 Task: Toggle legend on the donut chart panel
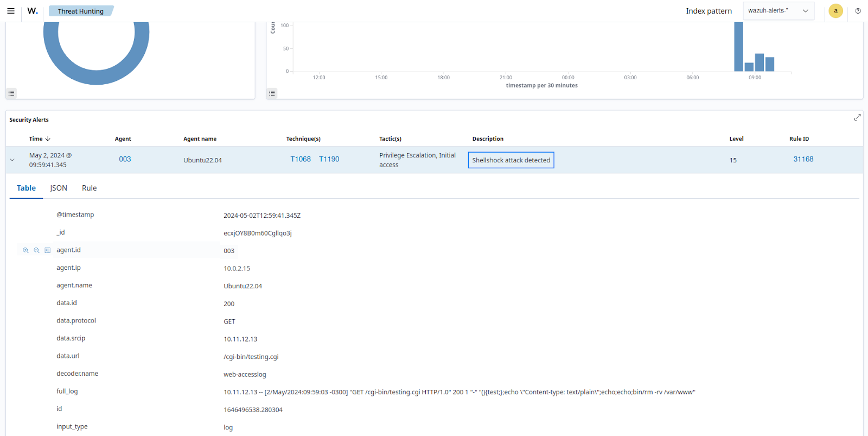pyautogui.click(x=11, y=93)
